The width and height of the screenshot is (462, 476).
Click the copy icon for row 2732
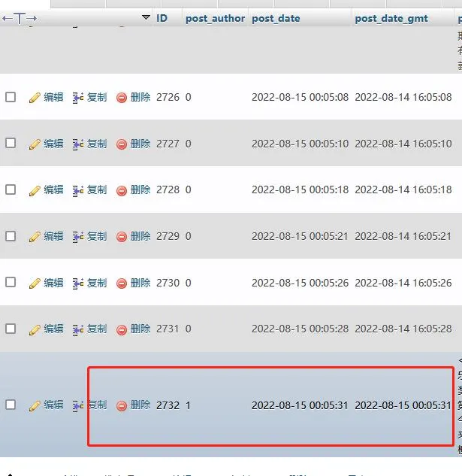(78, 406)
